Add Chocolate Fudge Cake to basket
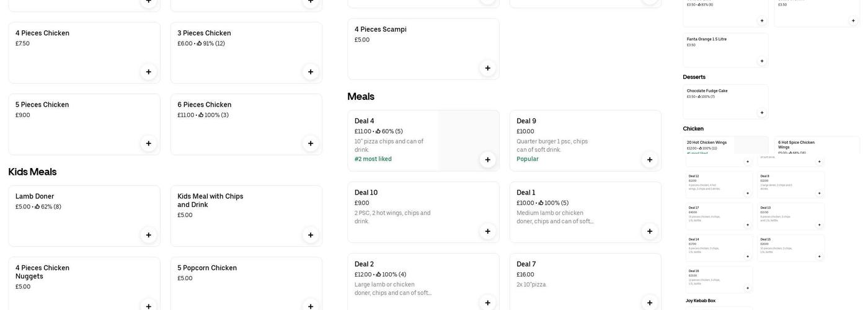 pyautogui.click(x=762, y=113)
